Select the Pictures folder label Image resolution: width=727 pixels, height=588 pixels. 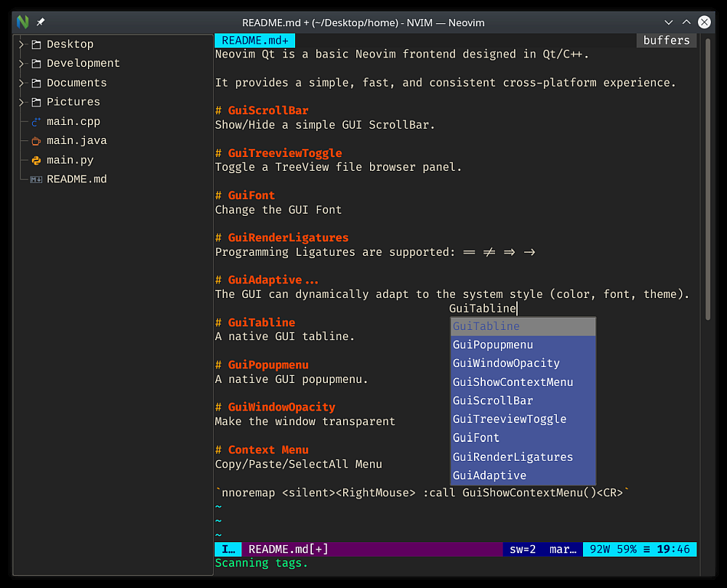coord(73,102)
